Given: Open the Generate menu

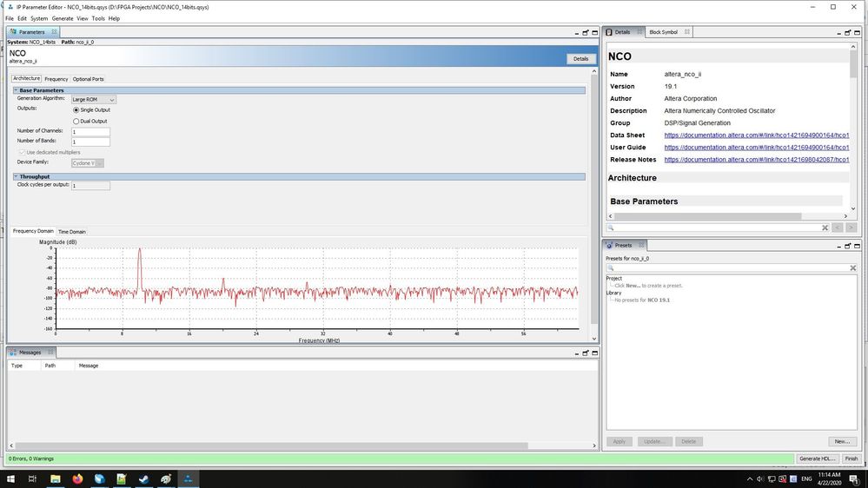Looking at the screenshot, I should click(x=63, y=18).
